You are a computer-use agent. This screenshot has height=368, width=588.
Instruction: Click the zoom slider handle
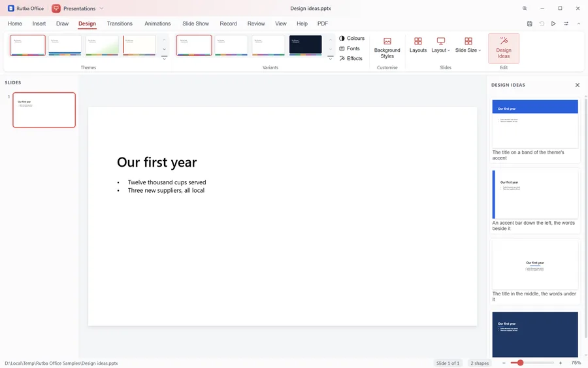(x=520, y=363)
